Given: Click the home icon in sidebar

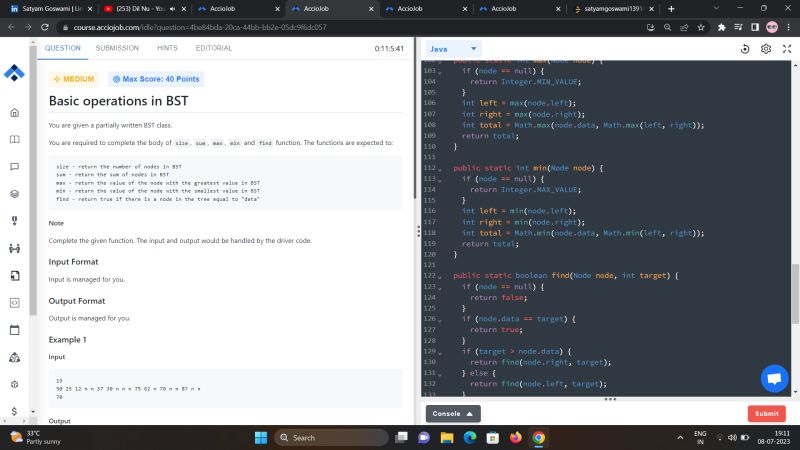Looking at the screenshot, I should click(14, 113).
